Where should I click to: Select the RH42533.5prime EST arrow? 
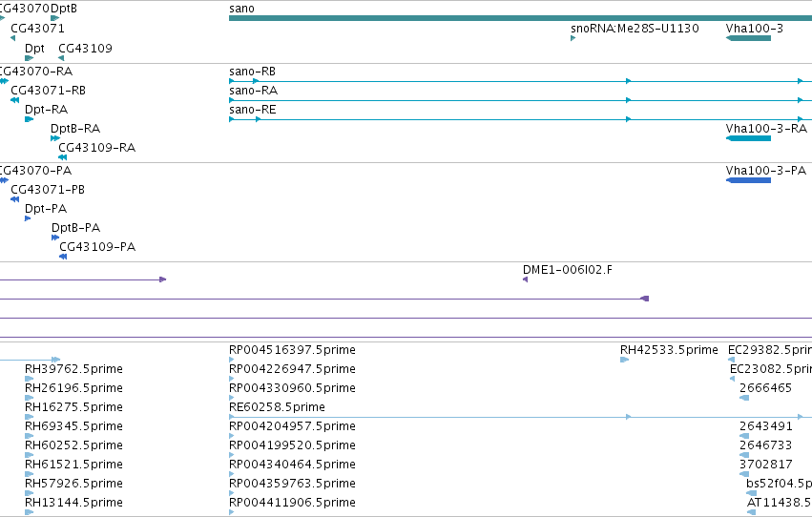pos(624,360)
